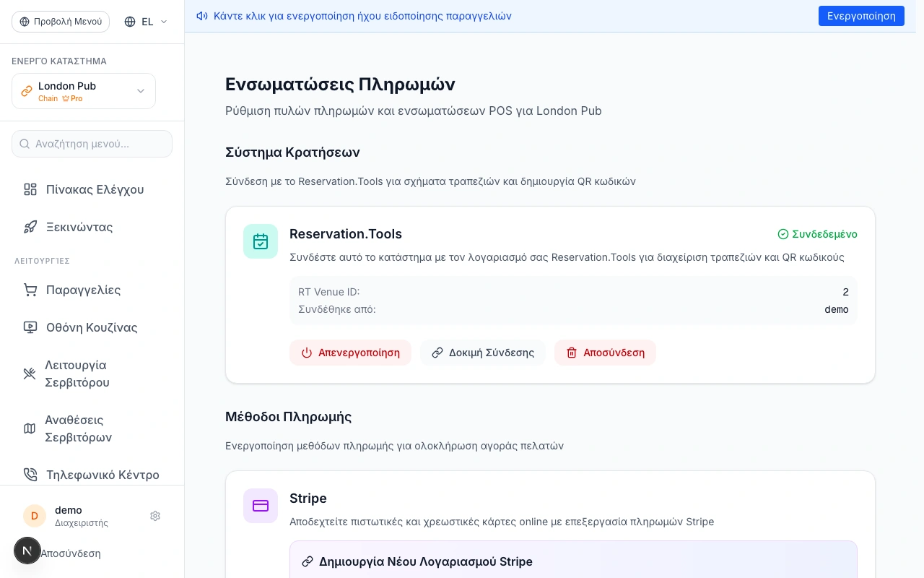Click the Reservation.Tools card title

[x=346, y=234]
